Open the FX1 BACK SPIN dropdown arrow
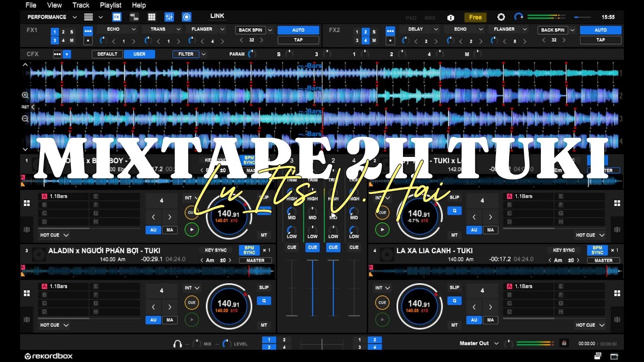Viewport: 644px width, 362px height. pos(270,30)
